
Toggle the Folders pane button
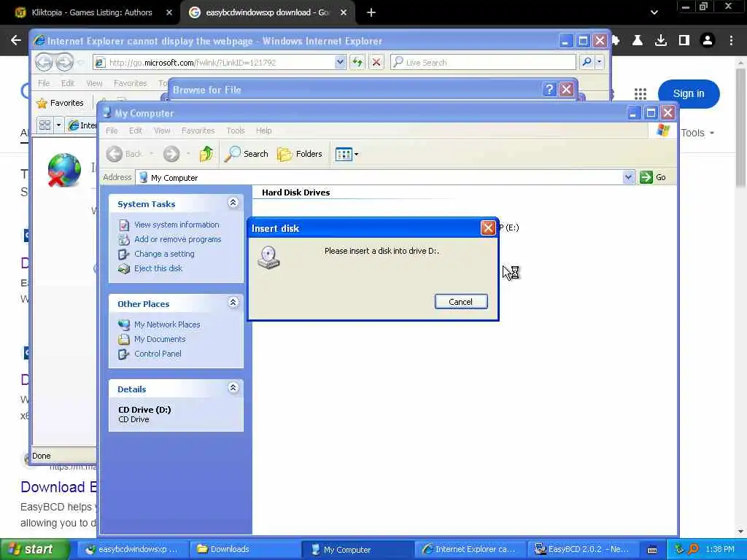(x=300, y=154)
